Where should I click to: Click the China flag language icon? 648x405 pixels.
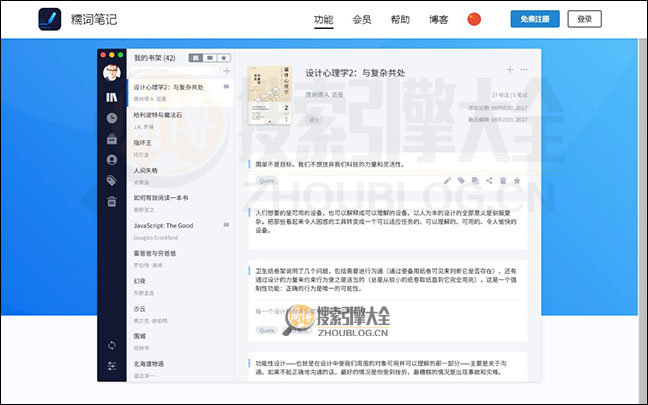(x=474, y=19)
